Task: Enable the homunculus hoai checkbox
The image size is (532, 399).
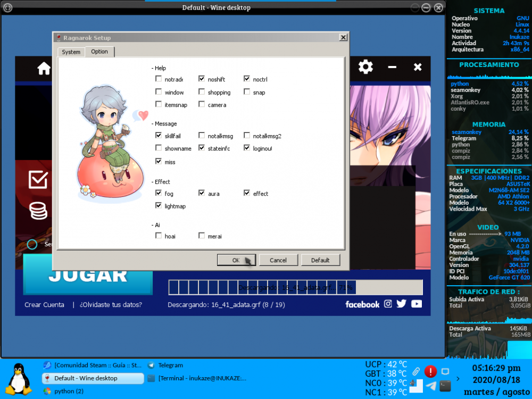Action: tap(159, 236)
